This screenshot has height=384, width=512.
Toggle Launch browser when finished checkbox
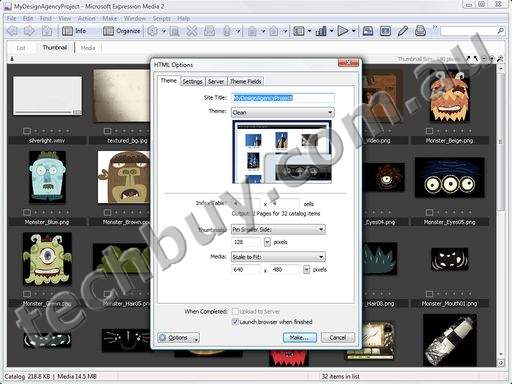pos(235,322)
